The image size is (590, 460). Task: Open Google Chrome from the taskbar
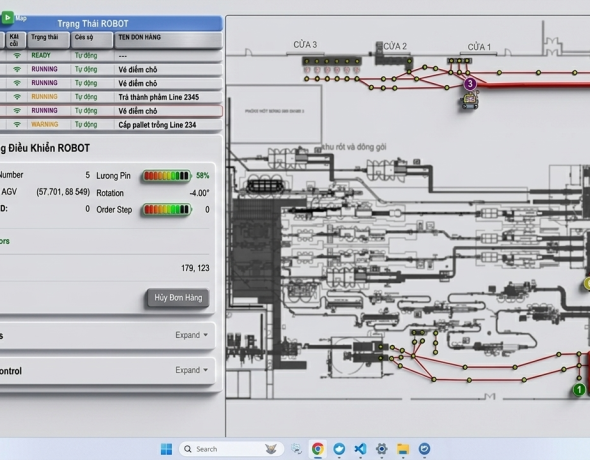[x=318, y=449]
